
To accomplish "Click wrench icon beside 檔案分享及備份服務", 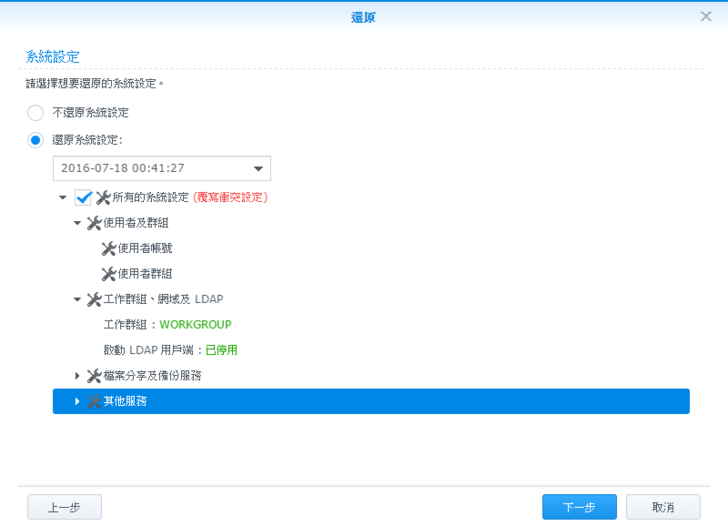I will [94, 376].
